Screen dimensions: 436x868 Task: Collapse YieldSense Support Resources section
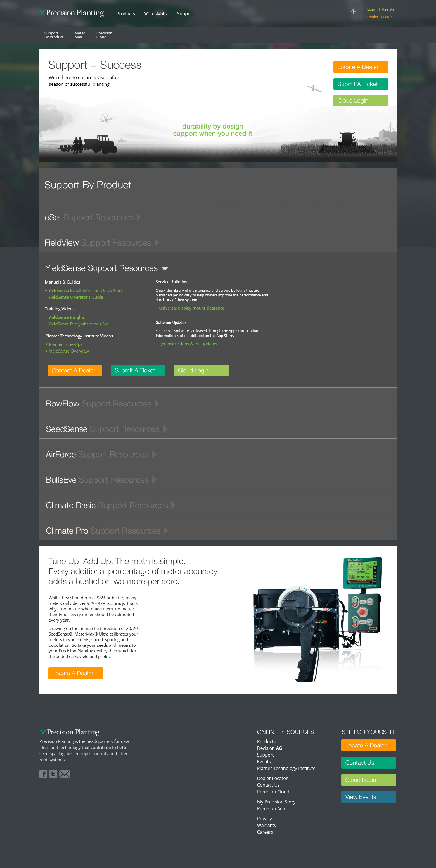(x=106, y=268)
